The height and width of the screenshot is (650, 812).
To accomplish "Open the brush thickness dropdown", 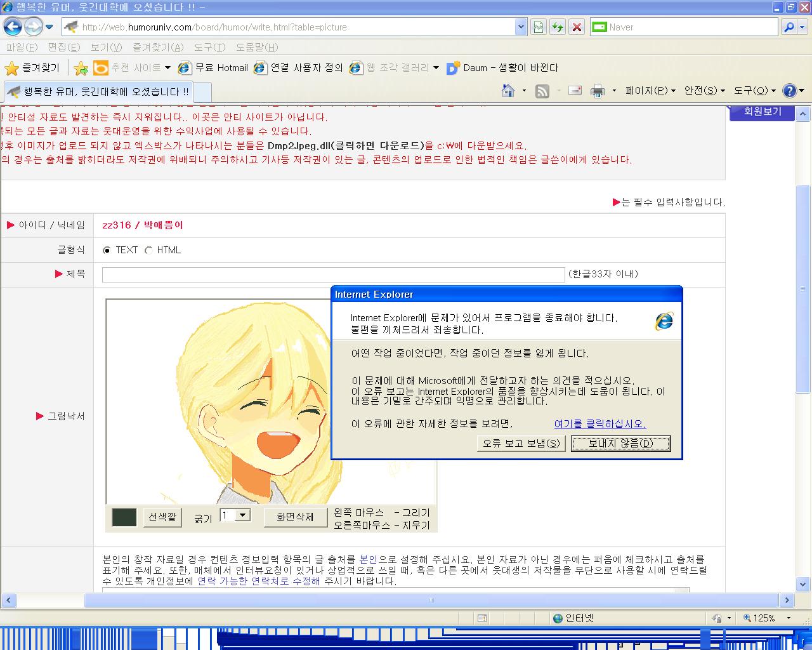I will (243, 515).
